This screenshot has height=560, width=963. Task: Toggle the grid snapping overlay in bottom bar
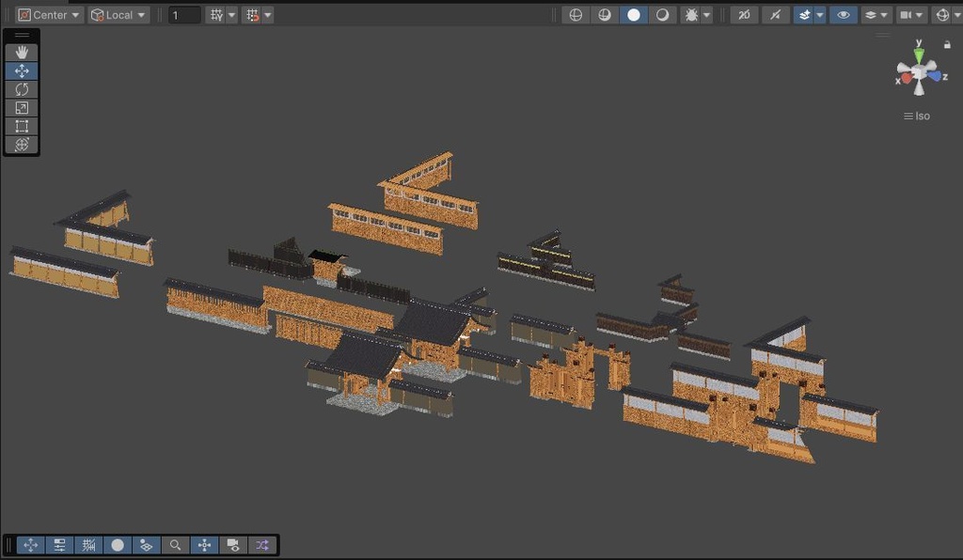pyautogui.click(x=88, y=545)
